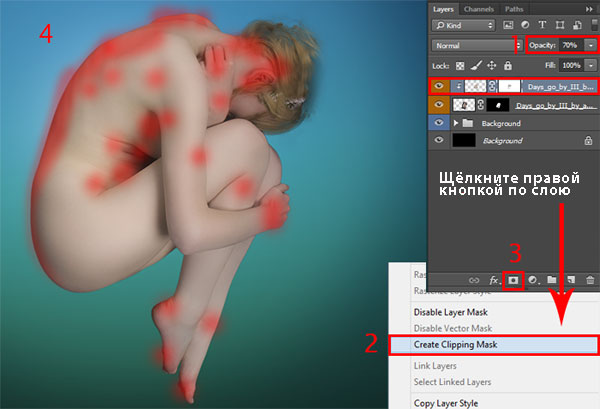Add a layer mask with the mask icon
This screenshot has width=600, height=409.
(513, 280)
